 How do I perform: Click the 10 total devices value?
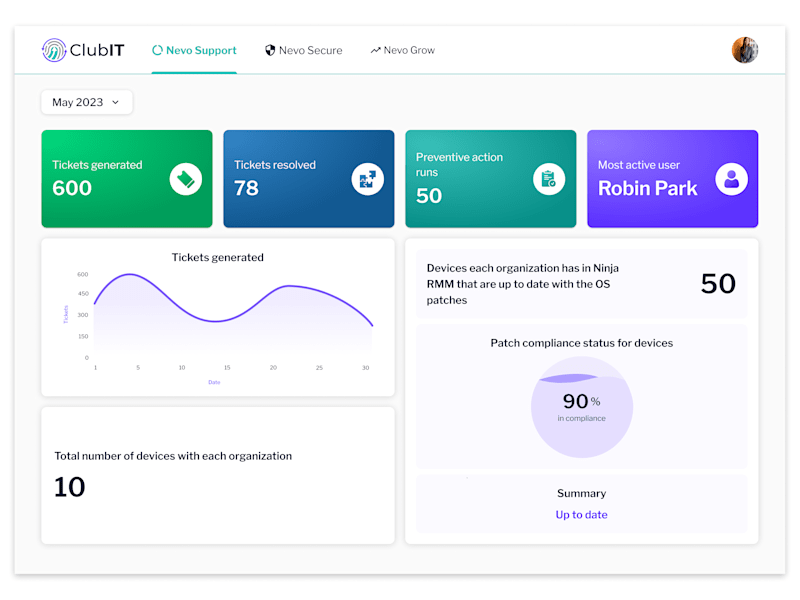coord(69,487)
